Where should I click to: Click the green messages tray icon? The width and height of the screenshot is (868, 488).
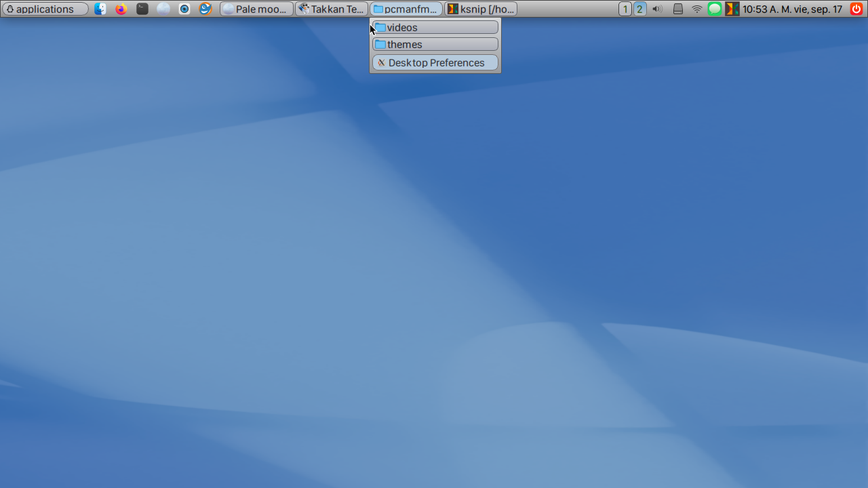click(x=715, y=9)
